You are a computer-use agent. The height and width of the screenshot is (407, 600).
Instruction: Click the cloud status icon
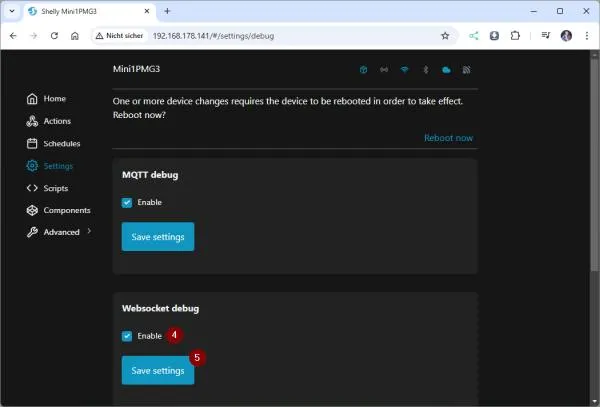(x=446, y=70)
